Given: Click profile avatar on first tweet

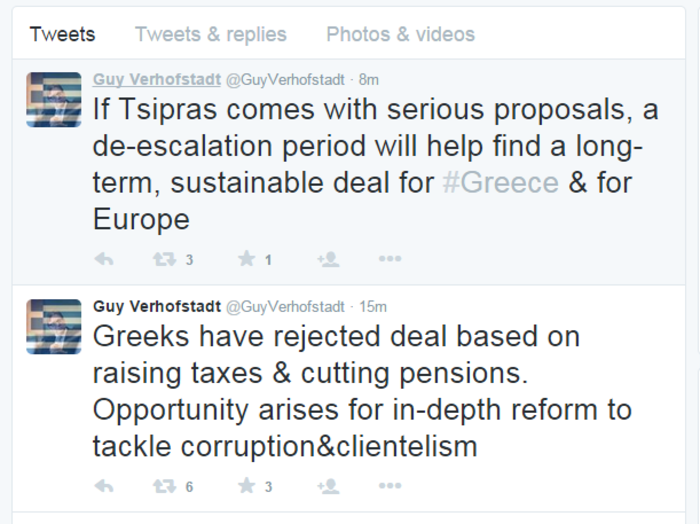Looking at the screenshot, I should tap(54, 99).
